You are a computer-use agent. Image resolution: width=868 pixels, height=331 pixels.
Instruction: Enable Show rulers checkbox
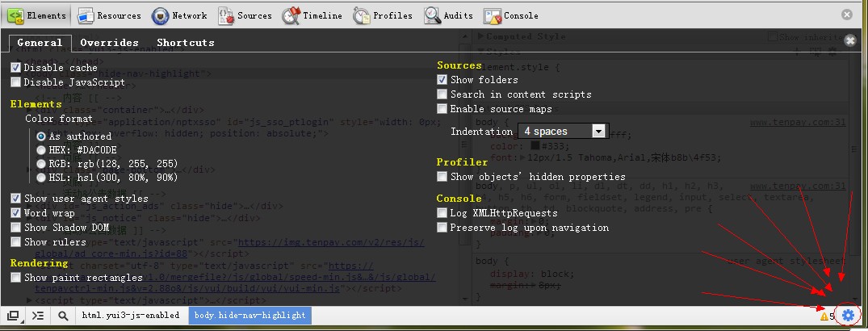click(16, 242)
